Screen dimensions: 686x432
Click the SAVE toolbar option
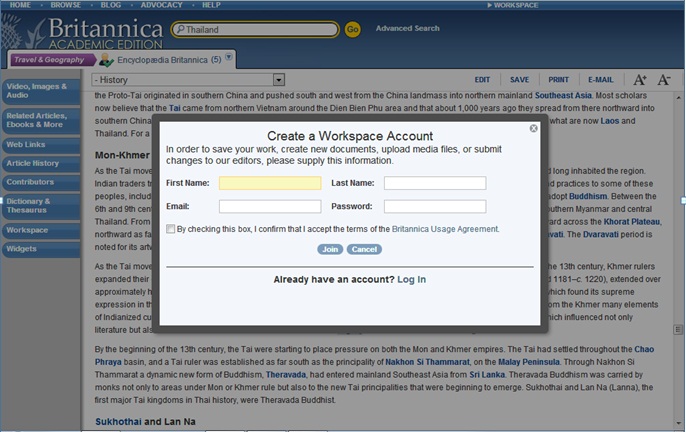(519, 80)
